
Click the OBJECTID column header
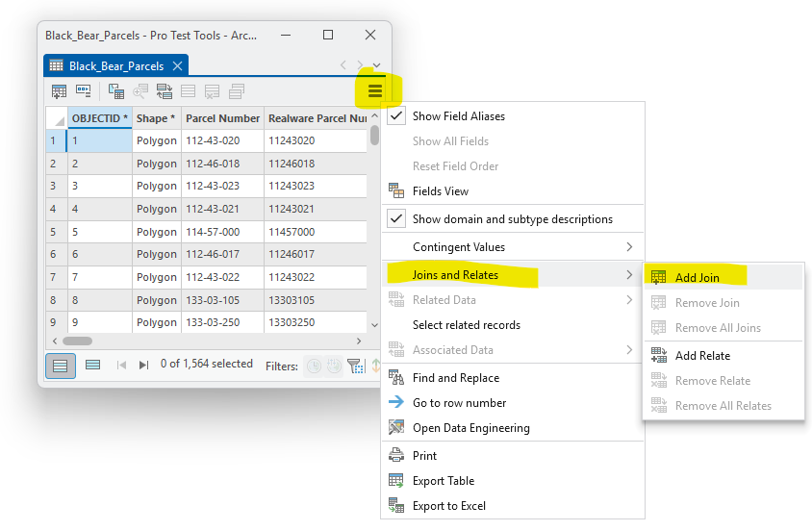coord(99,118)
